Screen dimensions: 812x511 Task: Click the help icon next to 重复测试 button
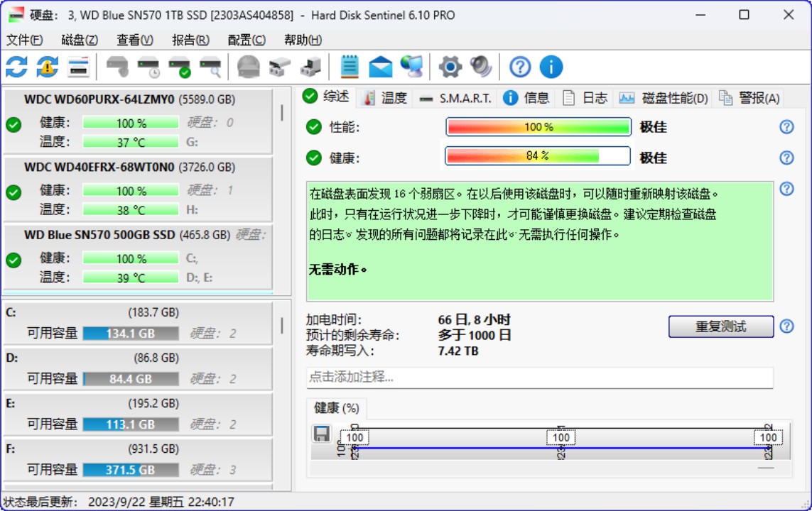(x=786, y=326)
